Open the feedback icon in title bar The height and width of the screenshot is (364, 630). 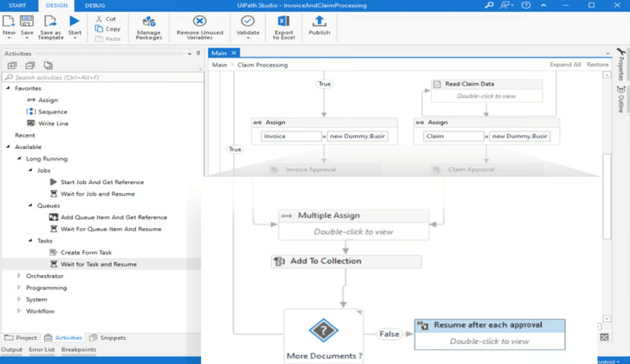[x=506, y=5]
